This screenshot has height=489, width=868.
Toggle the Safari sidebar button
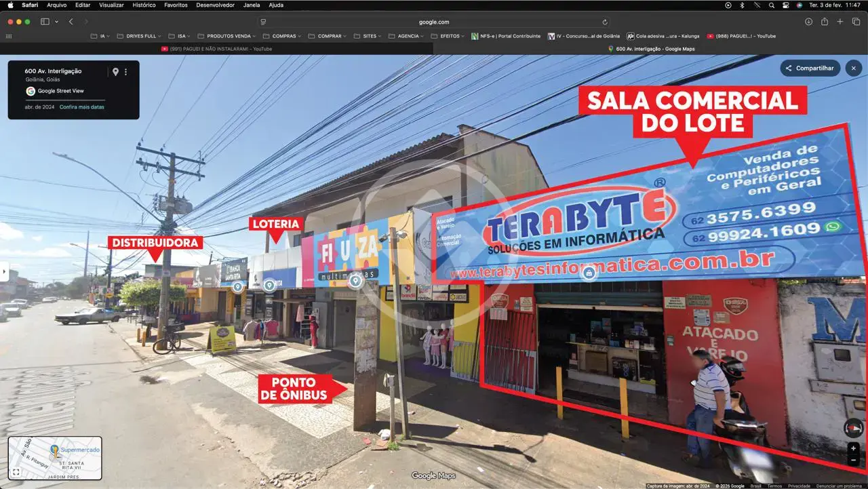point(45,22)
